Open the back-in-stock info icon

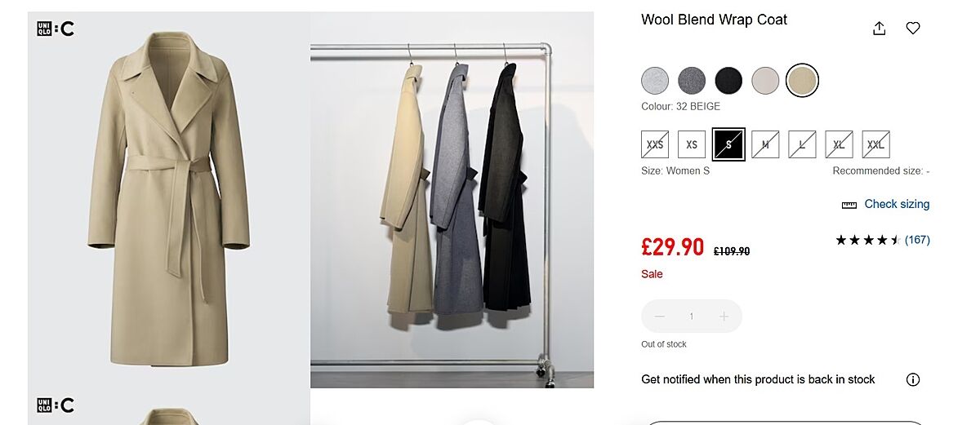pyautogui.click(x=913, y=379)
